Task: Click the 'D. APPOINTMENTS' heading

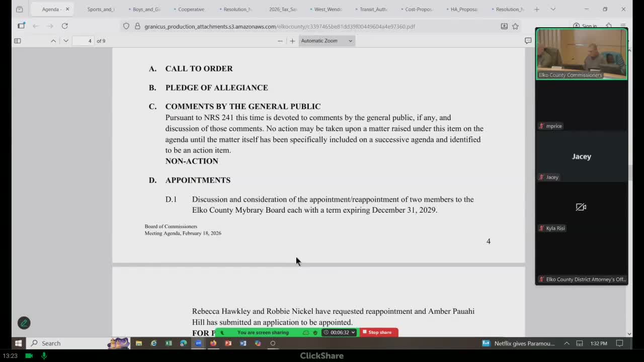Action: pos(190,180)
